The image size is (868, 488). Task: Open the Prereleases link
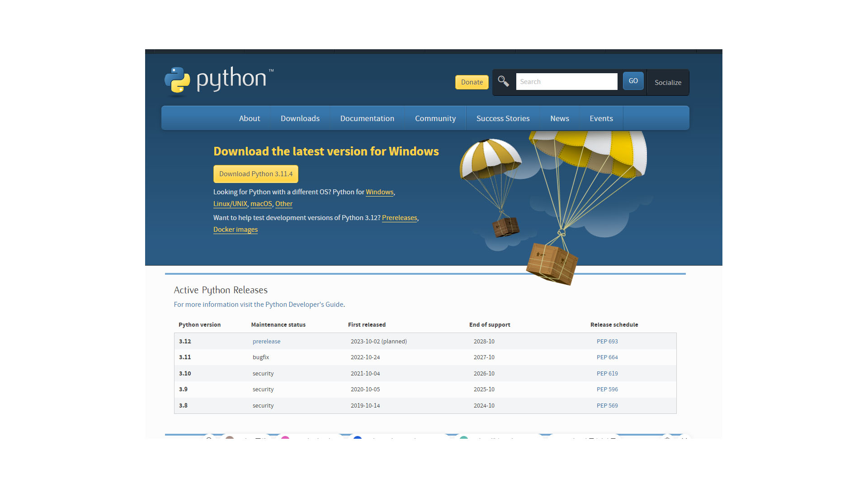[400, 218]
